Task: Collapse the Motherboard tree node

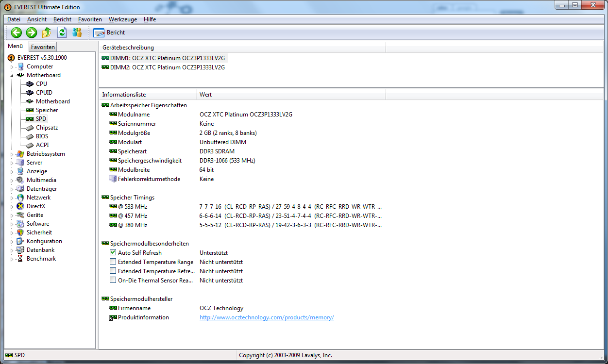Action: (x=12, y=76)
